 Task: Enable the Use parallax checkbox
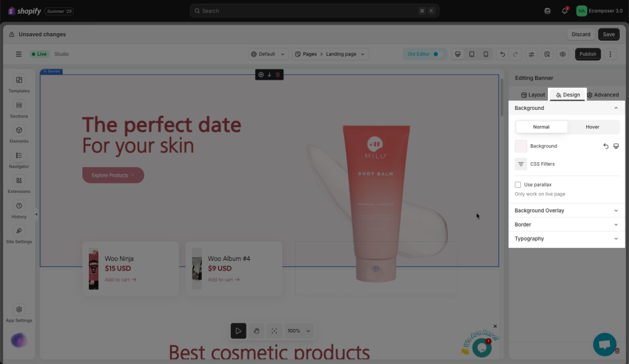click(518, 185)
